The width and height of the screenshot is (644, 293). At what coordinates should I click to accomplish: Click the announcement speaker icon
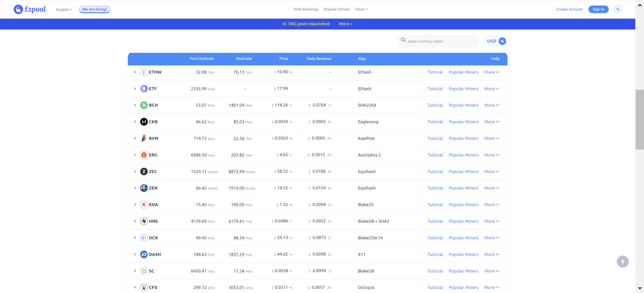pos(284,24)
